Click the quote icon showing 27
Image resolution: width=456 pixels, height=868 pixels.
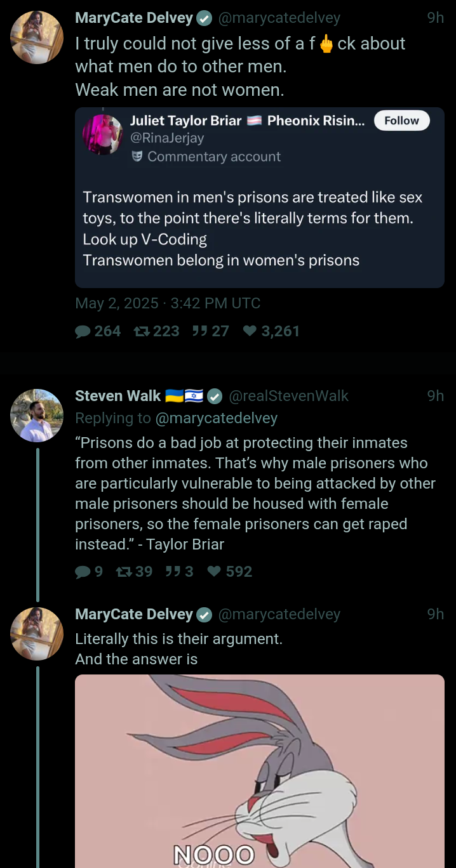pyautogui.click(x=199, y=331)
